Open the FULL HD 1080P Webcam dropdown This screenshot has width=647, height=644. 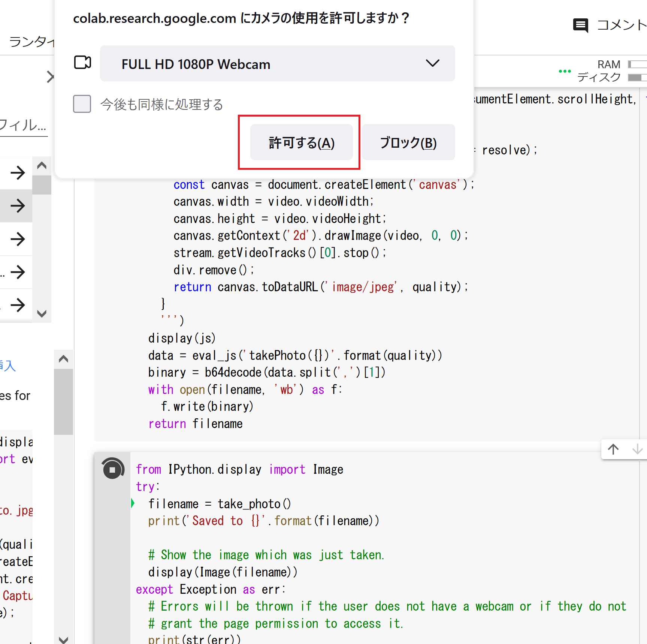pos(277,64)
